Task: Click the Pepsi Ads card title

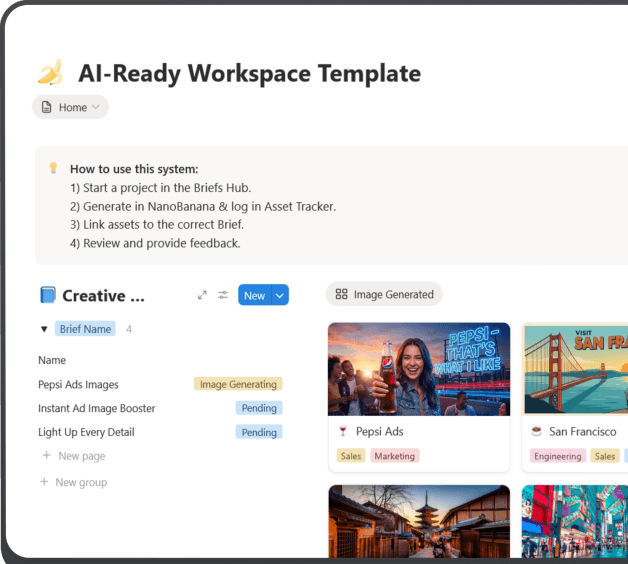Action: coord(380,431)
